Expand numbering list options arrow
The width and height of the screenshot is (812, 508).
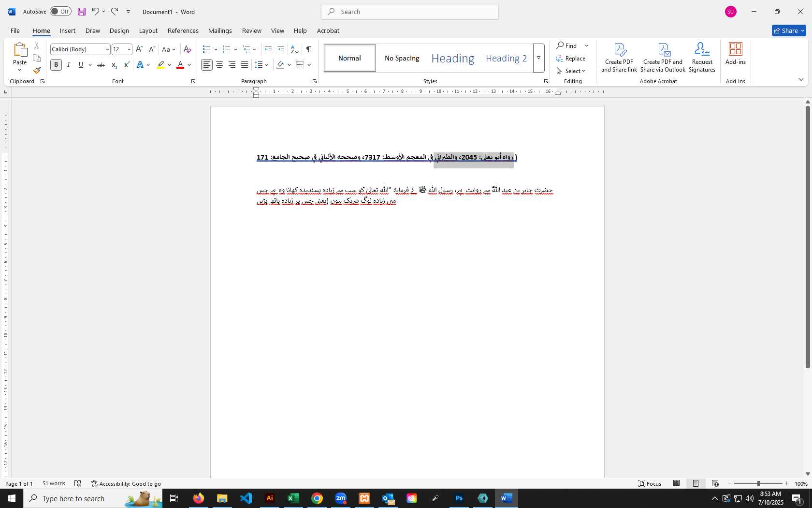point(235,49)
